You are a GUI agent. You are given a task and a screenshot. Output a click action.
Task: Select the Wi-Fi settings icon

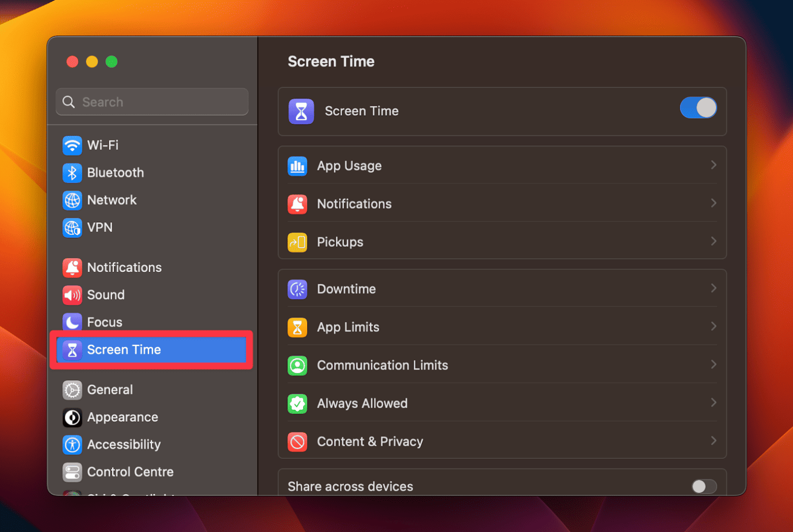[72, 145]
